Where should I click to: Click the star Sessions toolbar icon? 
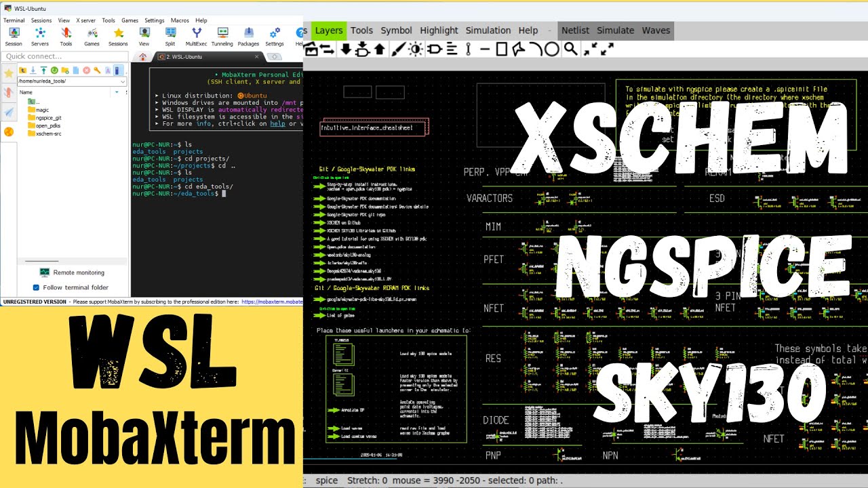tap(118, 37)
